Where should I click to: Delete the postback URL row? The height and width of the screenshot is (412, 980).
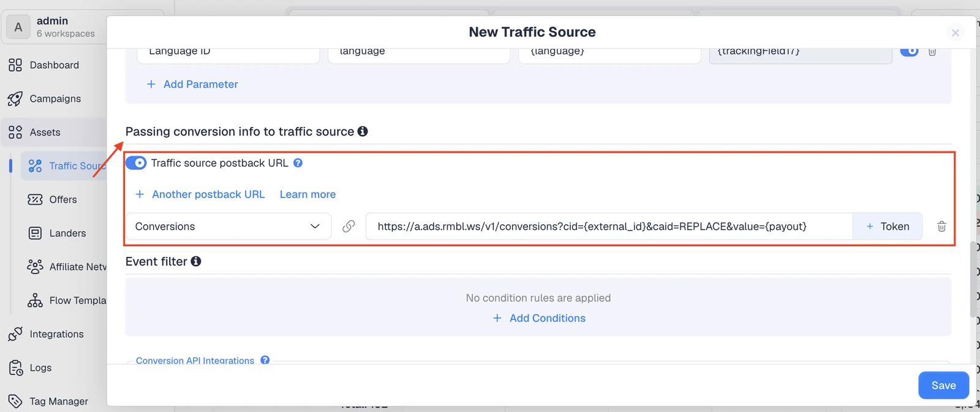941,226
